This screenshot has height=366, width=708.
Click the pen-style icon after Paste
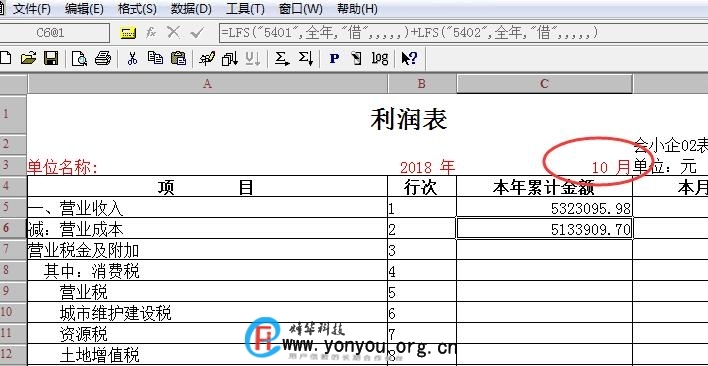click(207, 58)
